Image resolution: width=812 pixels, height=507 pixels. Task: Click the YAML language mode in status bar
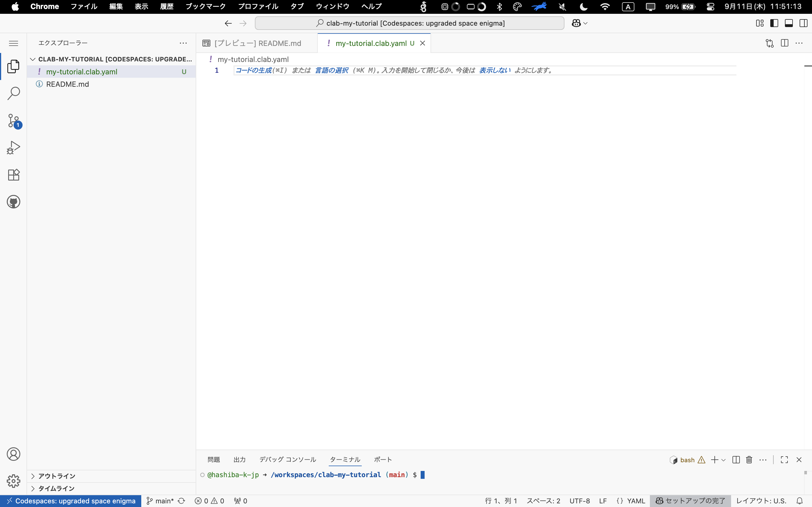(x=636, y=501)
